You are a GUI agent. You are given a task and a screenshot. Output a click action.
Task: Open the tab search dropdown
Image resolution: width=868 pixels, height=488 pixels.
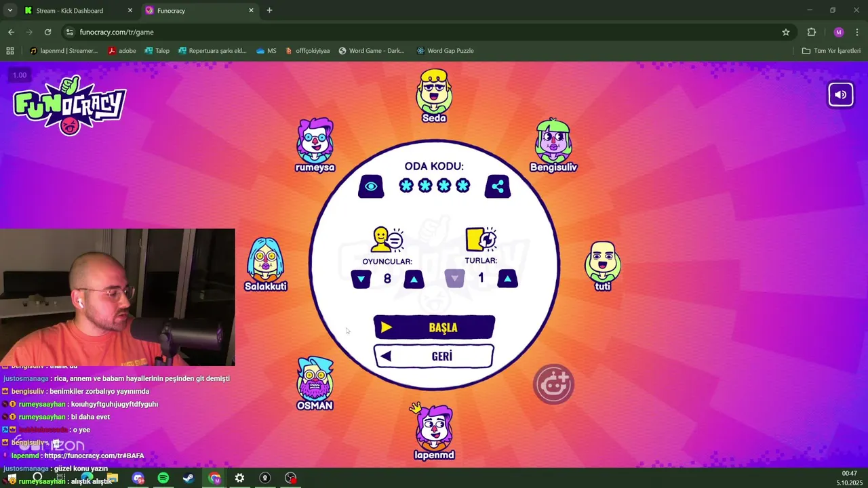pyautogui.click(x=10, y=10)
